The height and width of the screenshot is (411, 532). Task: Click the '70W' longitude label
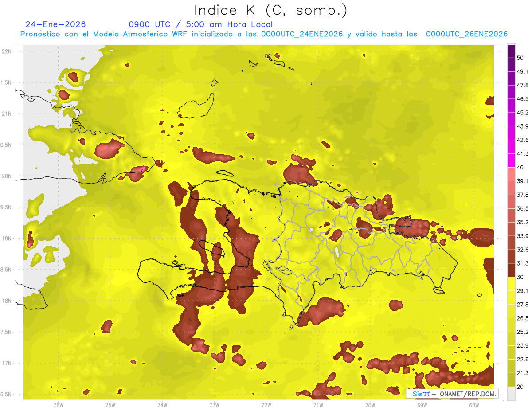point(370,405)
